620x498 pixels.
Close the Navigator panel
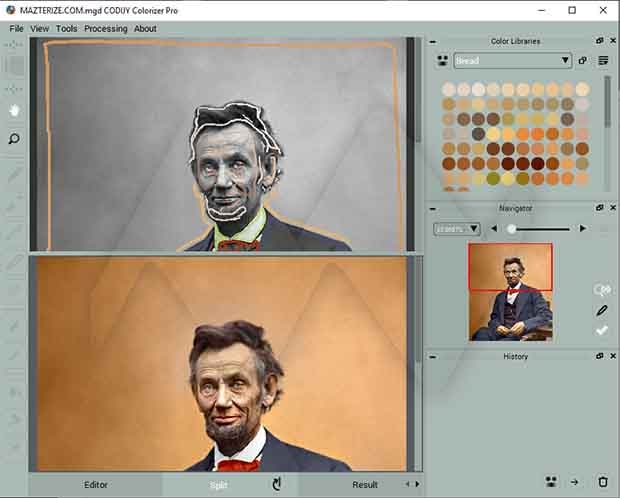point(613,208)
